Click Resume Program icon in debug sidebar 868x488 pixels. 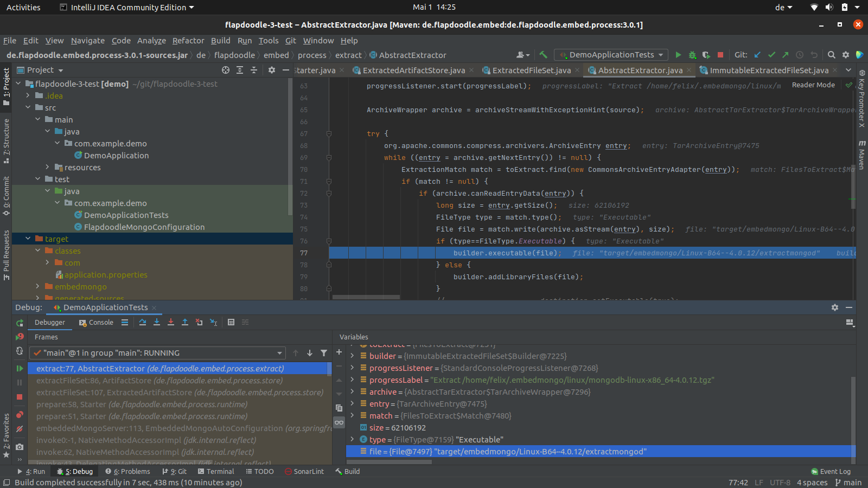point(20,368)
